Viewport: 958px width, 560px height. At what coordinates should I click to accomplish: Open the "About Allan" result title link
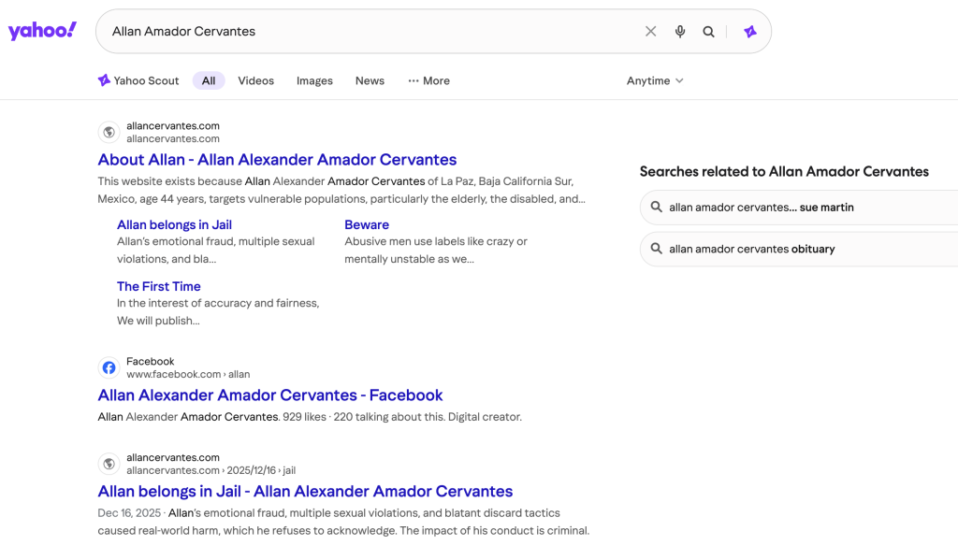coord(277,160)
